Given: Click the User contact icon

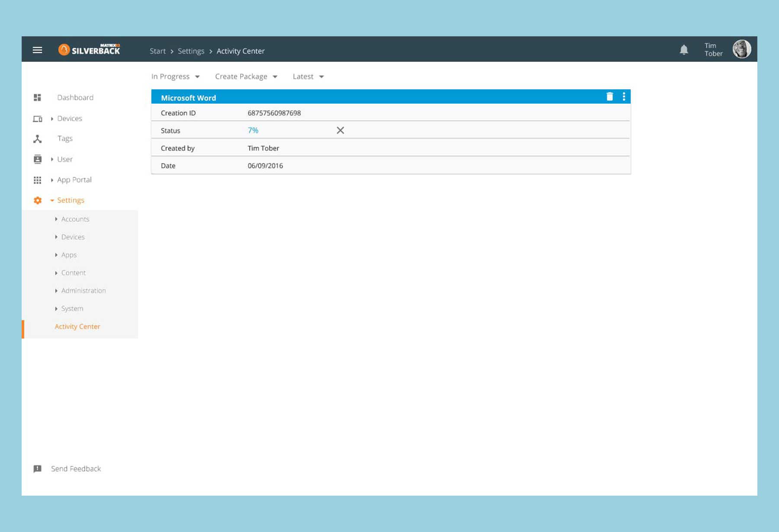Looking at the screenshot, I should pyautogui.click(x=38, y=159).
